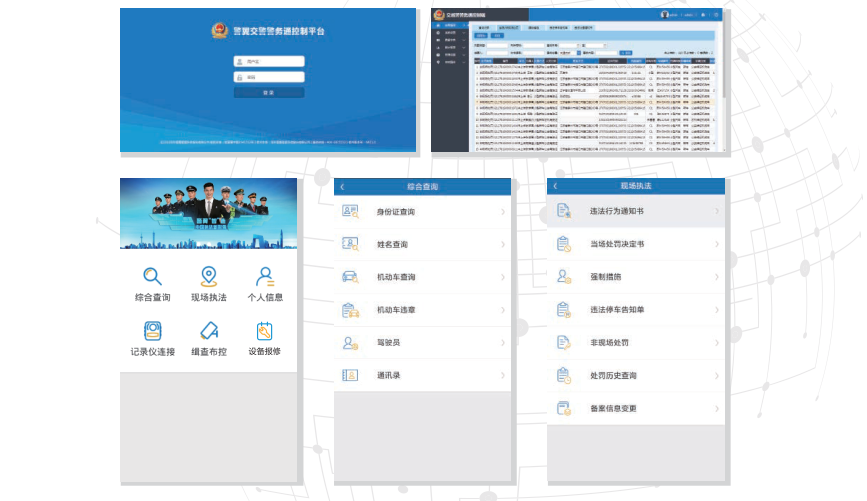Expand the 姓名查询 row chevron
The height and width of the screenshot is (501, 867).
[x=503, y=244]
